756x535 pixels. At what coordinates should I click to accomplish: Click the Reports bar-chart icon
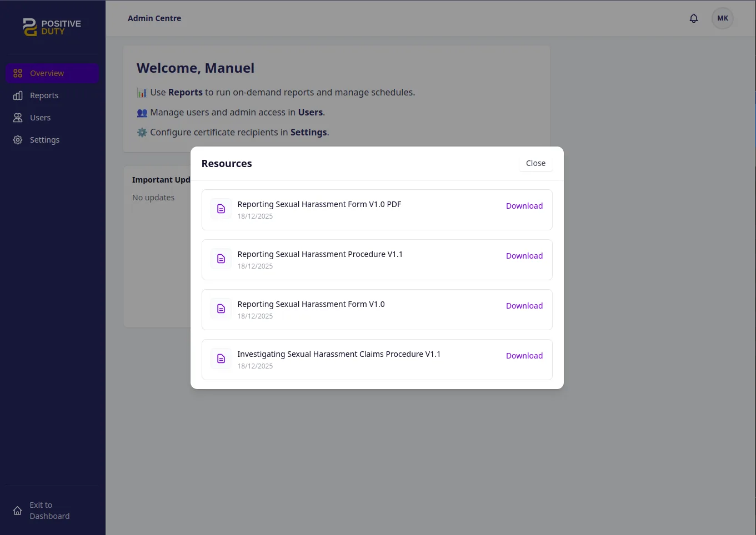click(17, 95)
